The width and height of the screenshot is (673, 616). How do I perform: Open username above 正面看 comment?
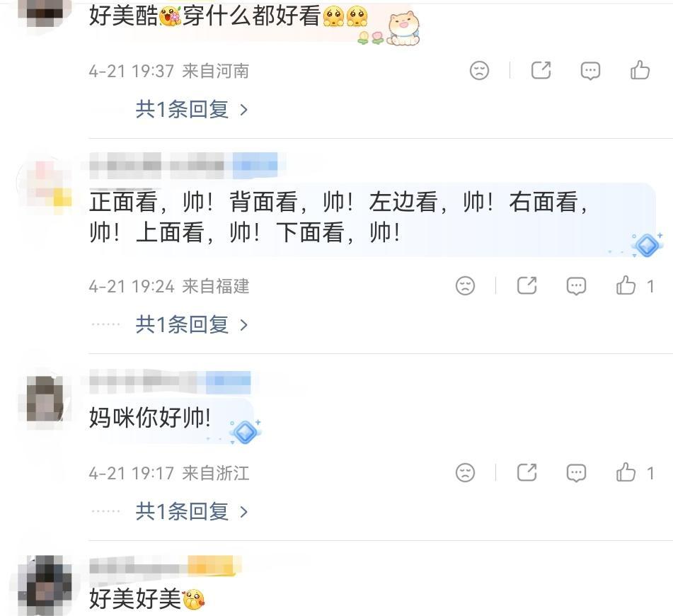click(184, 166)
